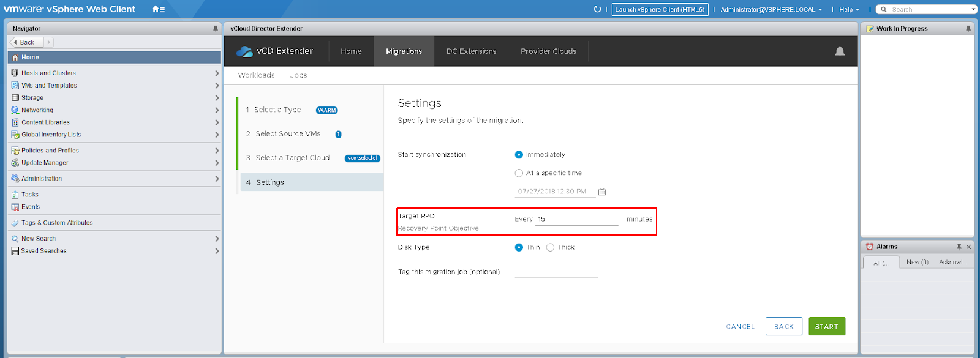Open the Home tab in vCD Extender
This screenshot has height=358, width=980.
click(x=351, y=51)
